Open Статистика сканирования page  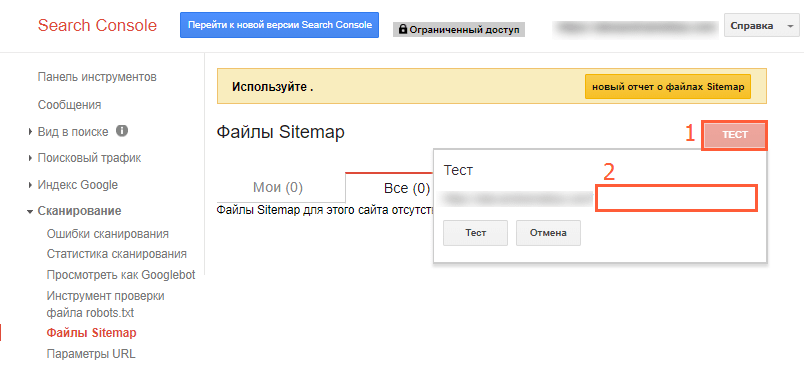[x=116, y=254]
